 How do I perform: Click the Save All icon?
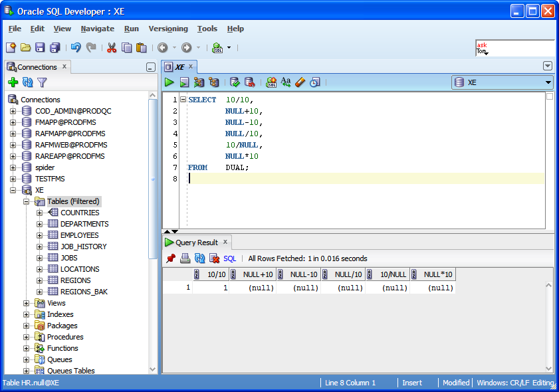(55, 47)
